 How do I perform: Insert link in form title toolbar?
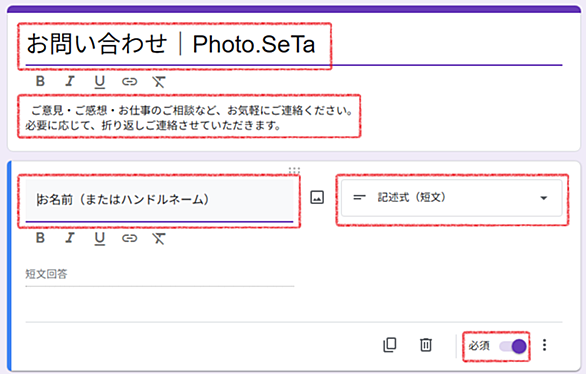point(129,81)
